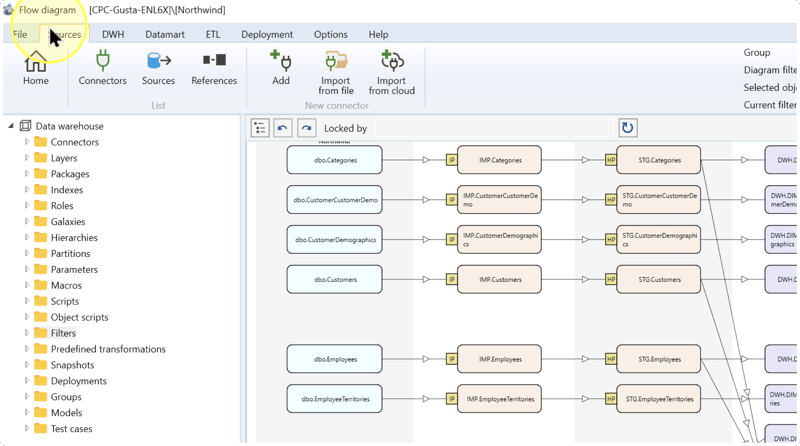Open the Sources list icon
This screenshot has height=446, width=800.
tap(159, 61)
